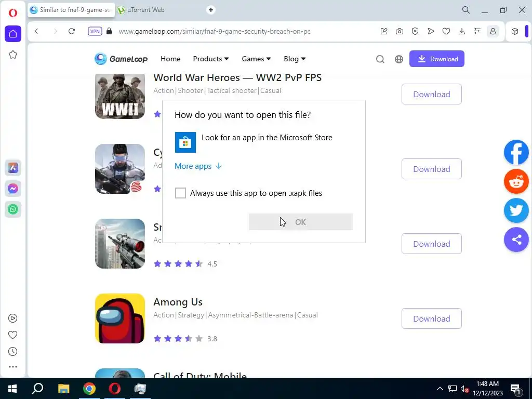532x399 pixels.
Task: Select the Similar to fnaf-9-game tab
Action: (71, 10)
